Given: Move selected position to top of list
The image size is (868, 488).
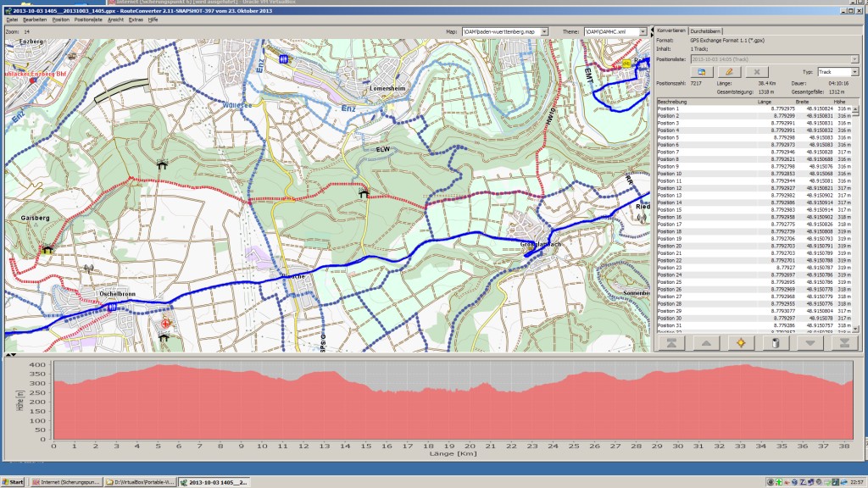Looking at the screenshot, I should [670, 342].
